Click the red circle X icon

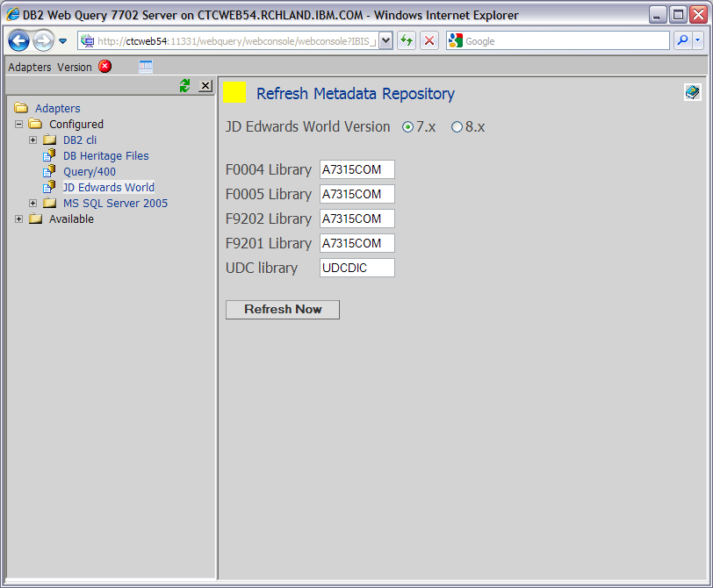coord(105,67)
